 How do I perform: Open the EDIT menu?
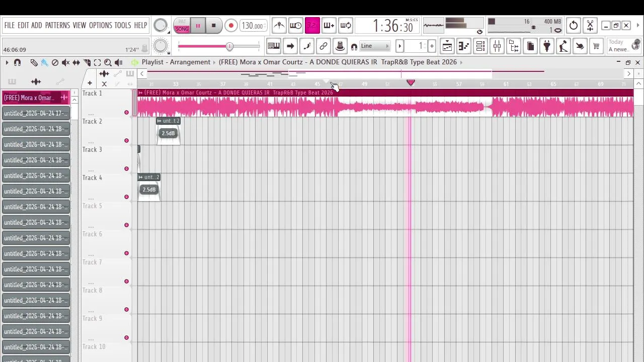(23, 25)
